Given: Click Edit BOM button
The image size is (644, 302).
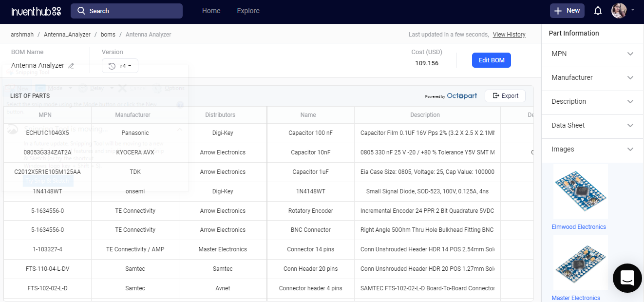Looking at the screenshot, I should click(492, 60).
